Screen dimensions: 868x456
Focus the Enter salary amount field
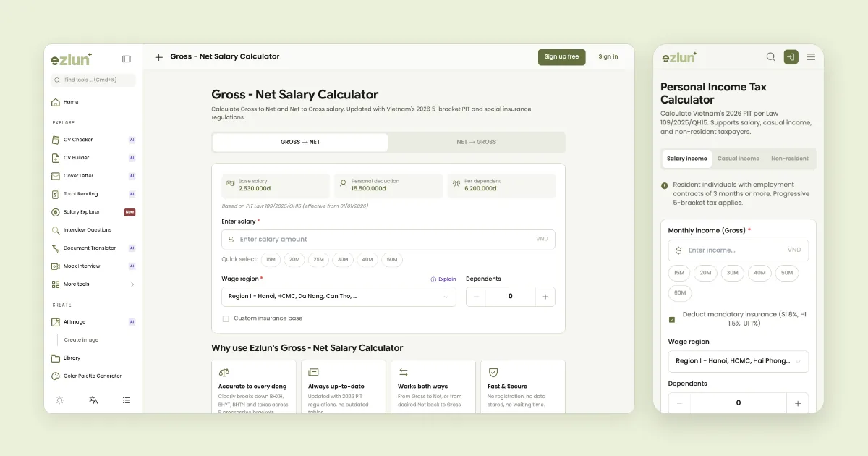(x=388, y=240)
